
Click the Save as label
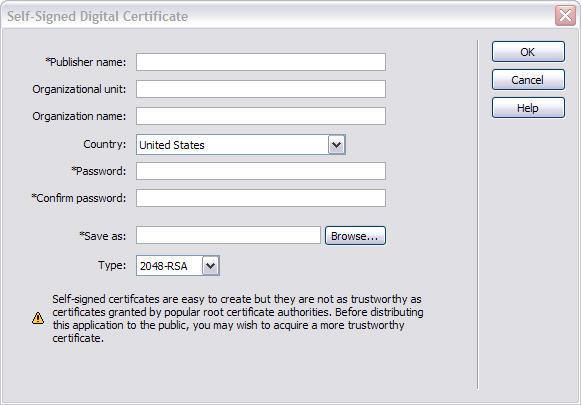[103, 236]
